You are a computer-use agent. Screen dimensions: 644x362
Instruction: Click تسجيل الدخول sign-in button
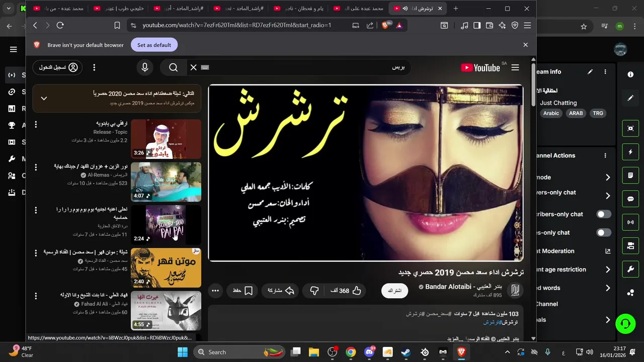[58, 67]
